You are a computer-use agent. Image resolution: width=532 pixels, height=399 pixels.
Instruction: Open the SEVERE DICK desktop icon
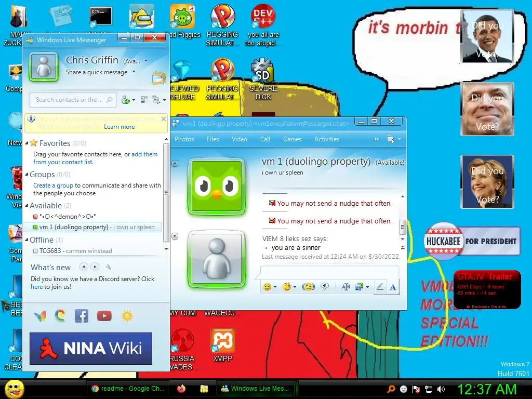coord(263,79)
